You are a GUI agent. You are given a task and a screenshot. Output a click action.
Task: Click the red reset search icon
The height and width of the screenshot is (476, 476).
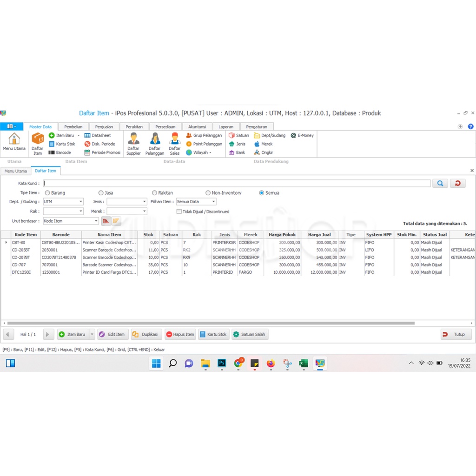(x=457, y=184)
